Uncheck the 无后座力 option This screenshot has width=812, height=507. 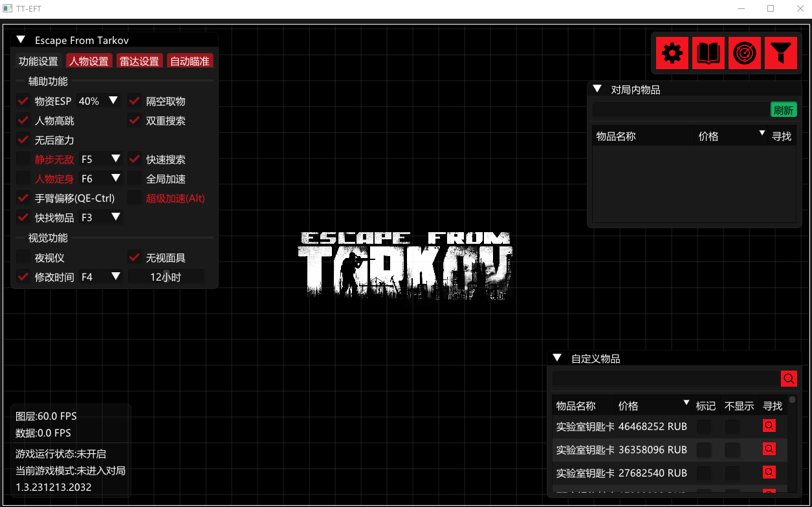click(23, 140)
